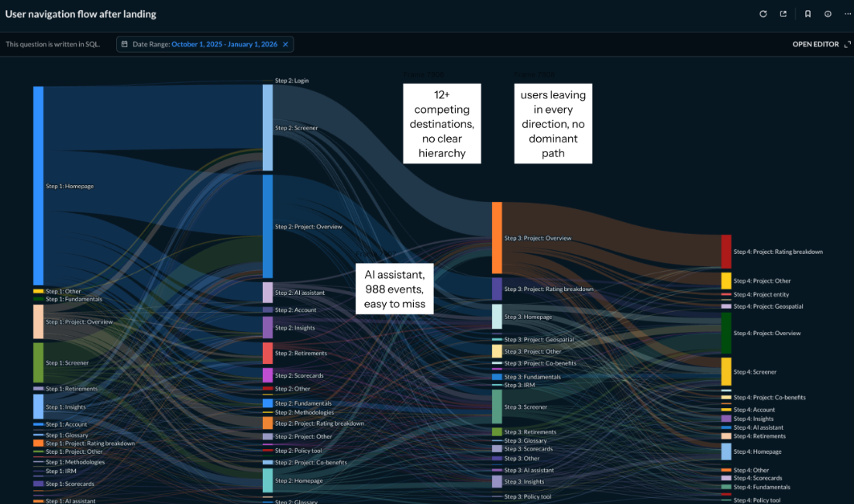Screen dimensions: 854x504
Task: Click the Step 3: Homepage label
Action: [528, 317]
